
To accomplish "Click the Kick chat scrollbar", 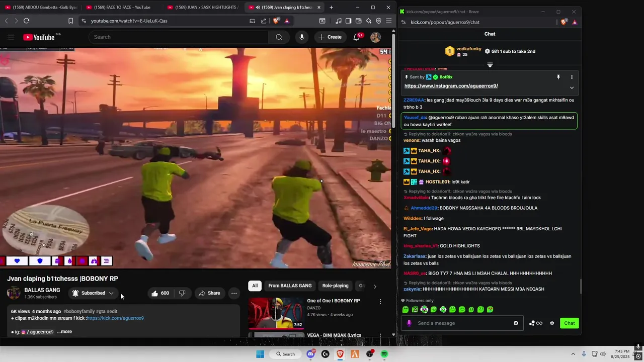I will pyautogui.click(x=580, y=287).
